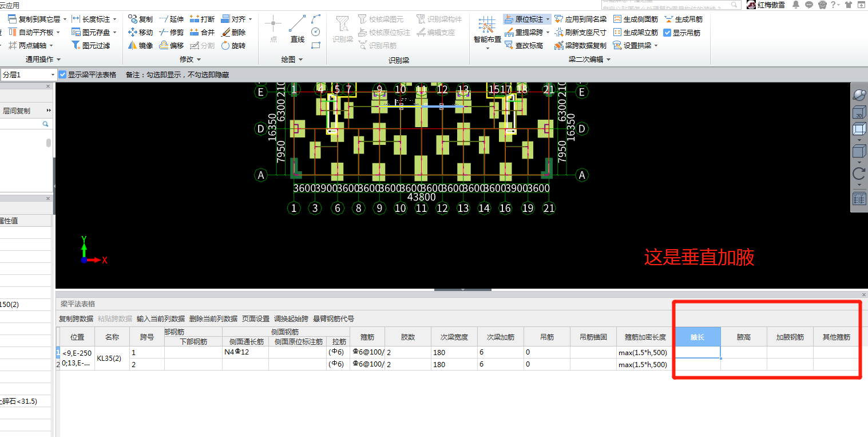
Task: Select the 复制 (copy) tool
Action: [x=140, y=19]
